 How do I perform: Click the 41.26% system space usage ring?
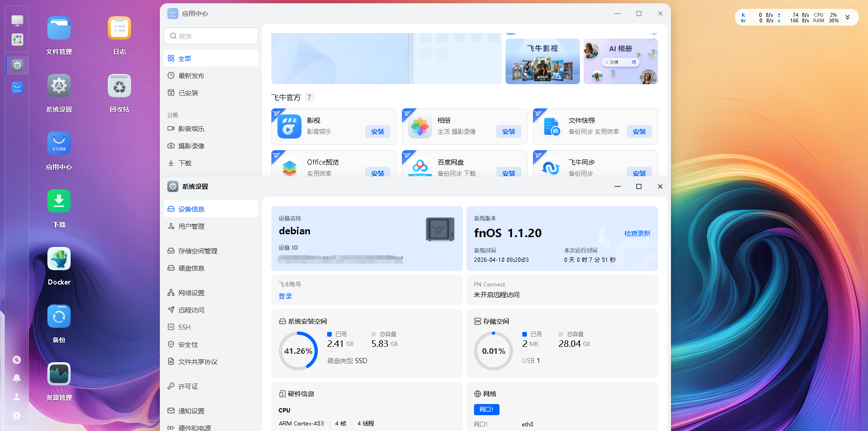pos(298,351)
